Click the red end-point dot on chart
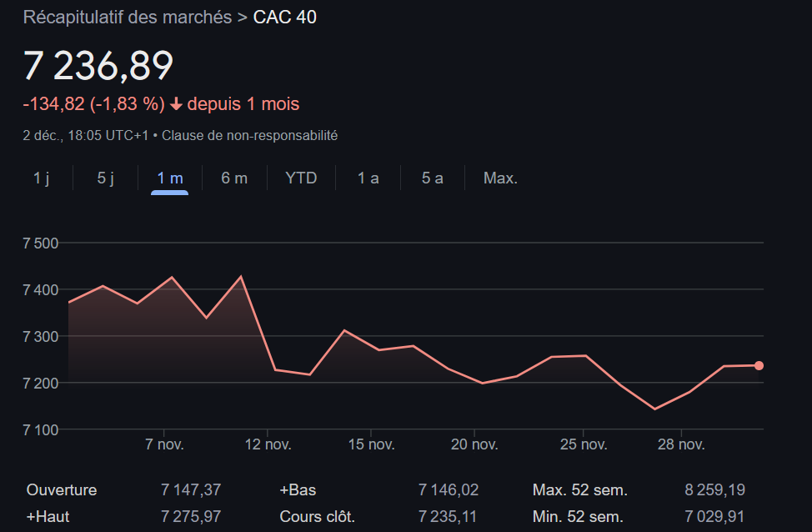This screenshot has width=812, height=532. click(x=759, y=366)
